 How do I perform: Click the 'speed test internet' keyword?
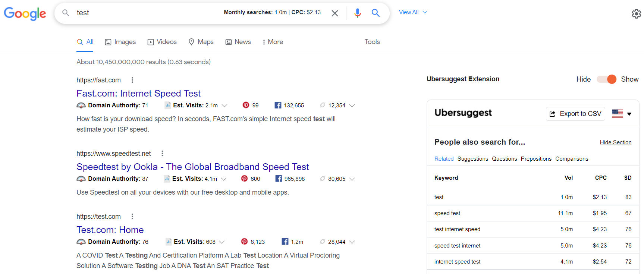coord(457,246)
